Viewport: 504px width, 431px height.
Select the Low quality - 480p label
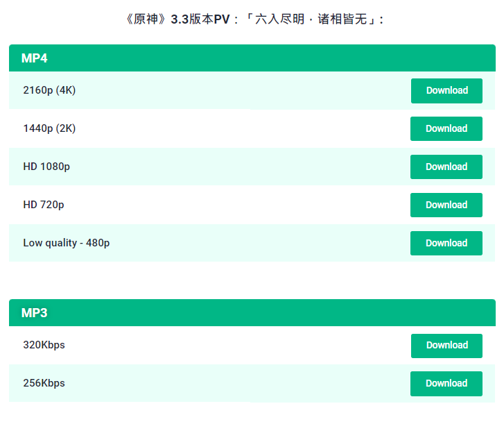pyautogui.click(x=67, y=243)
